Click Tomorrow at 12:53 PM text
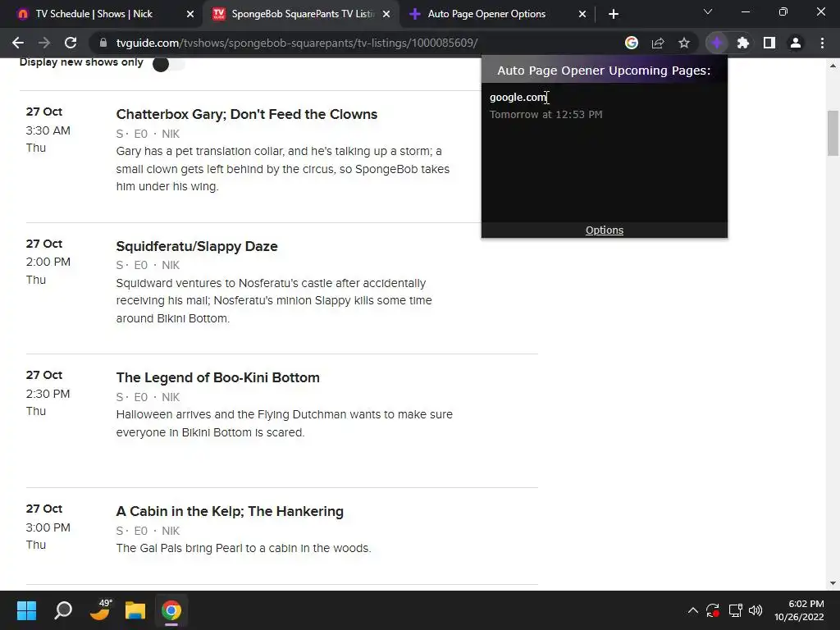 tap(546, 115)
